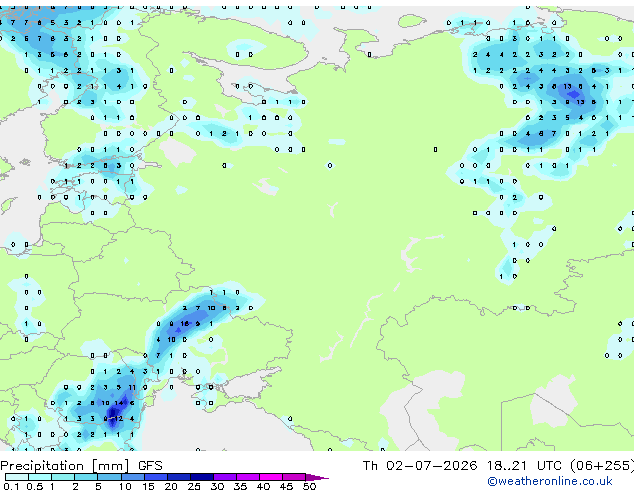Image resolution: width=634 pixels, height=490 pixels.
Task: Select the 30–35 mm purple legend box
Action: click(224, 477)
